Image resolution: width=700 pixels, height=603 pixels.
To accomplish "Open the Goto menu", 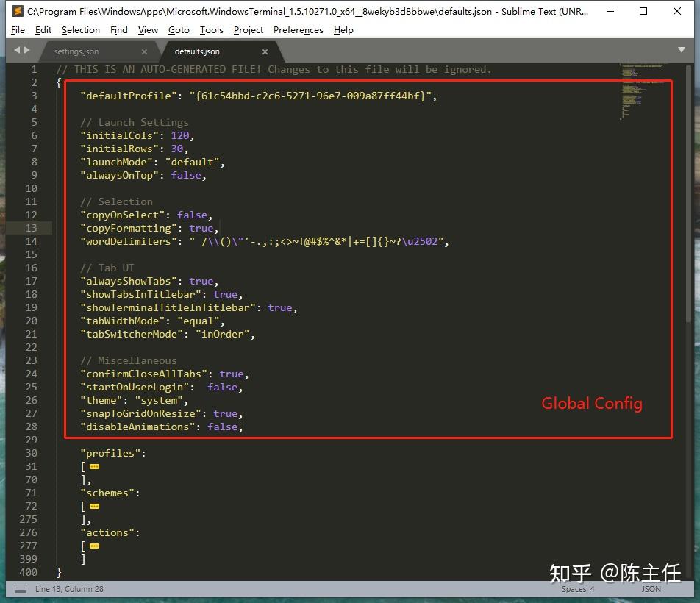I will (179, 30).
